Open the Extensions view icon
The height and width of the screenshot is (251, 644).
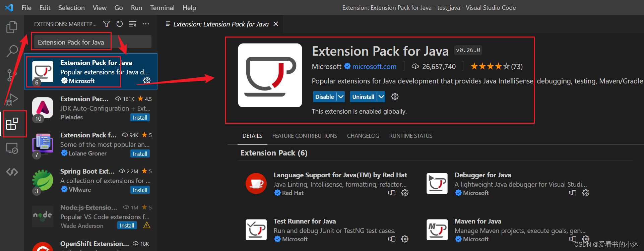[x=12, y=124]
